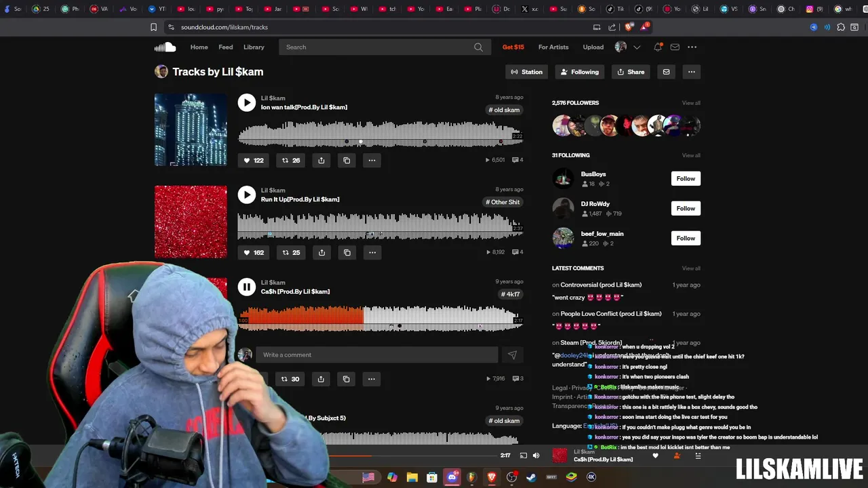Viewport: 868px width, 488px height.
Task: Repost Ion wan talk showing 26 reposts
Action: pyautogui.click(x=291, y=160)
